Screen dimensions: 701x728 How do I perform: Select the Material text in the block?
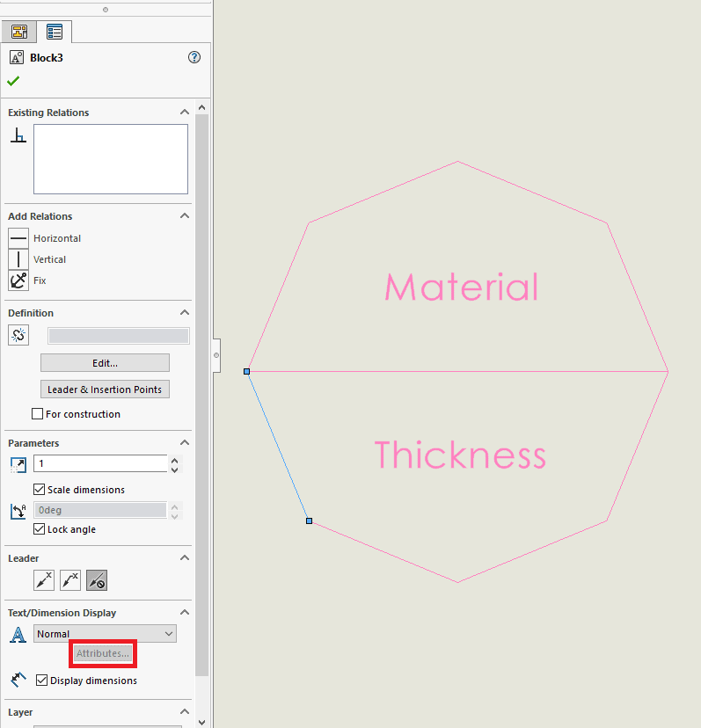coord(461,287)
